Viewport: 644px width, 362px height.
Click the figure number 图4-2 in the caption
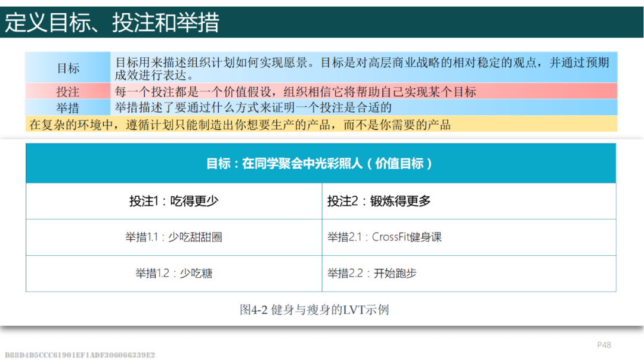click(253, 310)
